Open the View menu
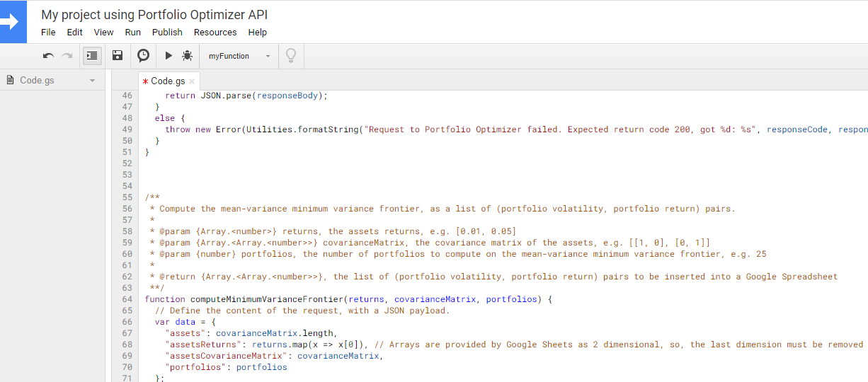The image size is (868, 382). tap(103, 32)
